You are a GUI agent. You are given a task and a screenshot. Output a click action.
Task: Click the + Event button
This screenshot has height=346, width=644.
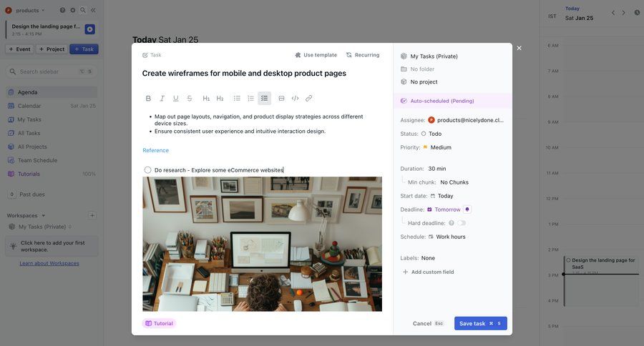[20, 49]
